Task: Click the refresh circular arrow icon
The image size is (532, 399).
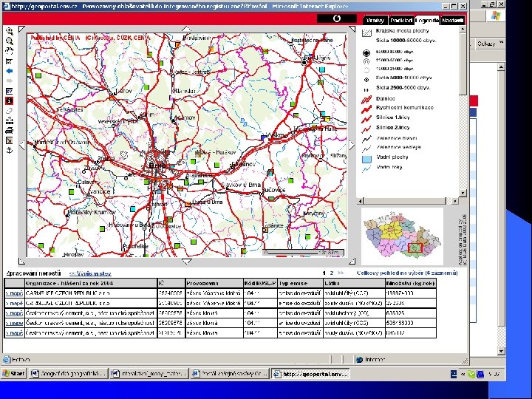Action: (x=337, y=18)
